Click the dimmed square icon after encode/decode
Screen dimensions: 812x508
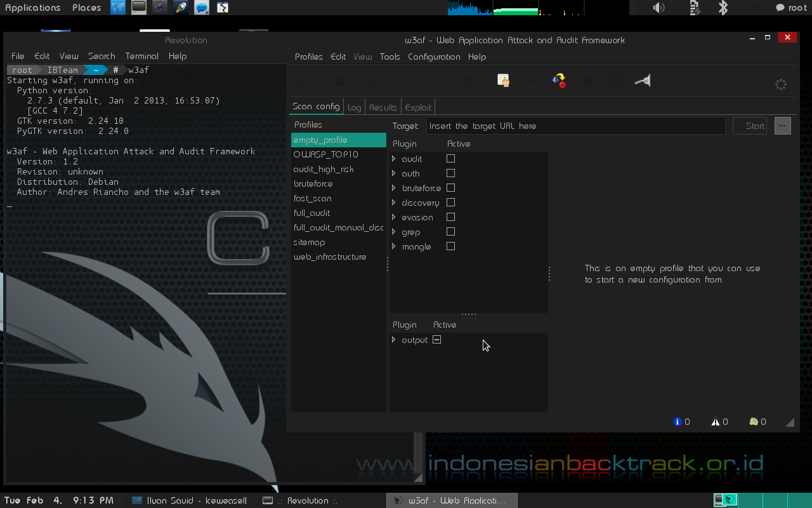pyautogui.click(x=587, y=81)
